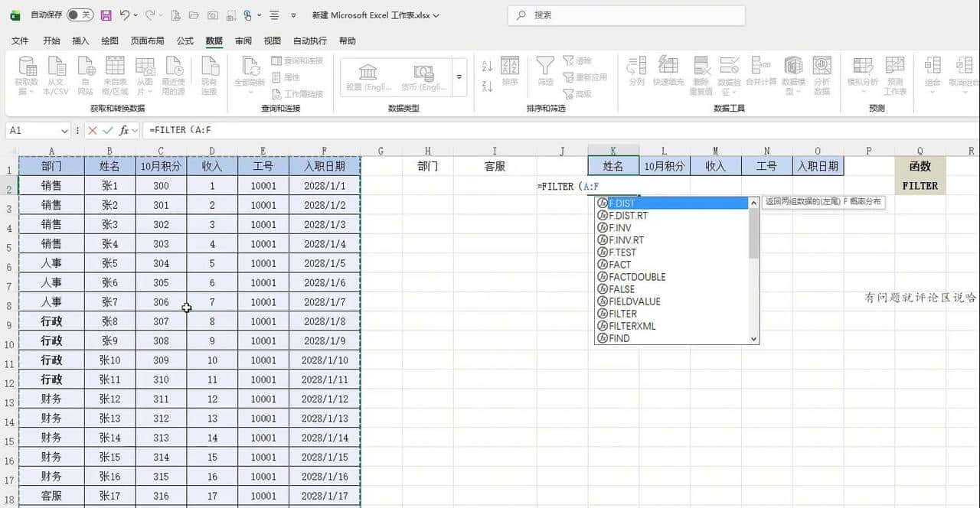980x508 pixels.
Task: Switch to the 公式 ribbon tab
Action: click(x=184, y=41)
